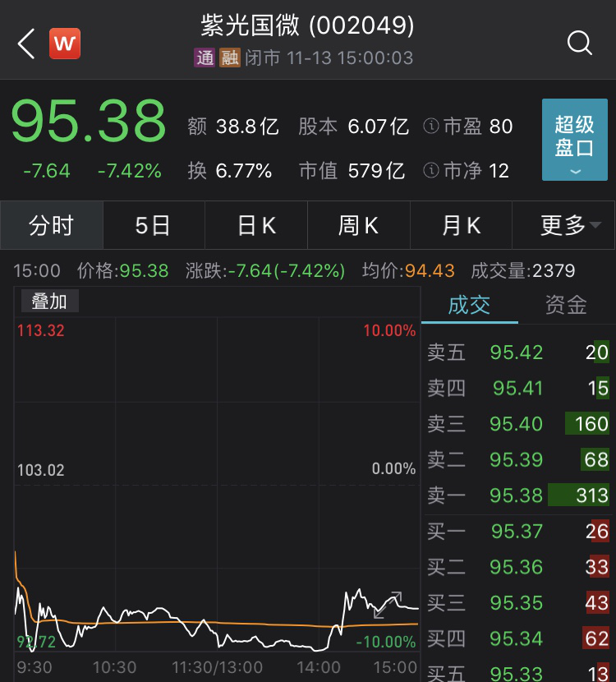Image resolution: width=616 pixels, height=682 pixels.
Task: Tap the 叠加 overlay button
Action: coord(49,301)
